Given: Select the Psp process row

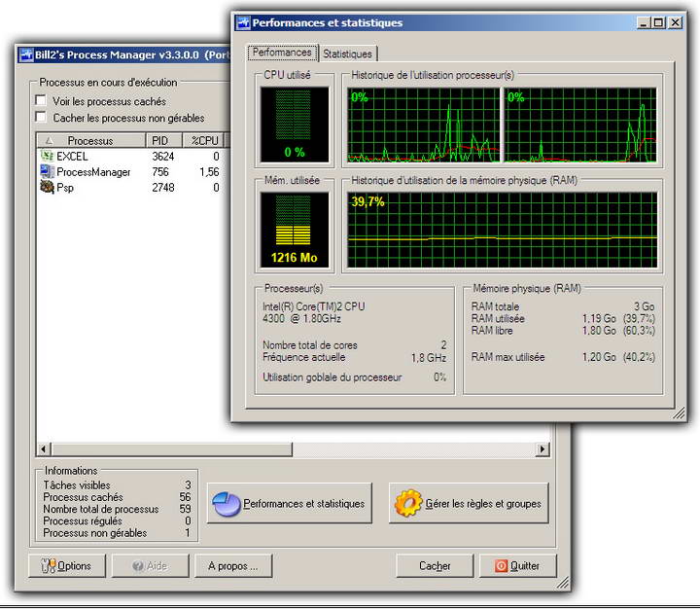Looking at the screenshot, I should coord(131,187).
